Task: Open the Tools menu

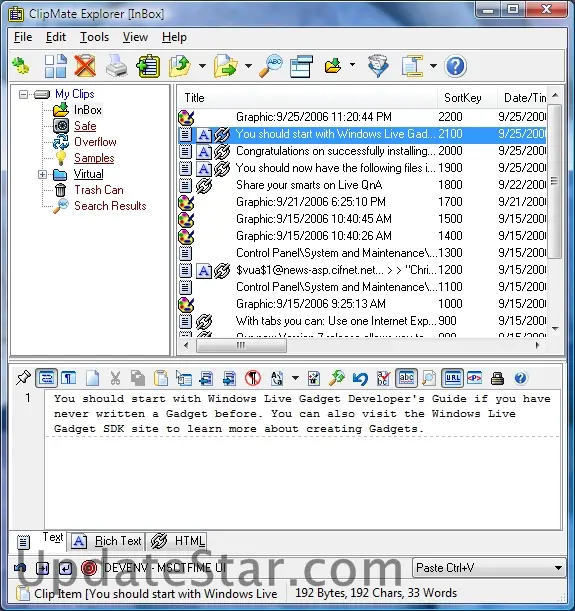Action: 94,37
